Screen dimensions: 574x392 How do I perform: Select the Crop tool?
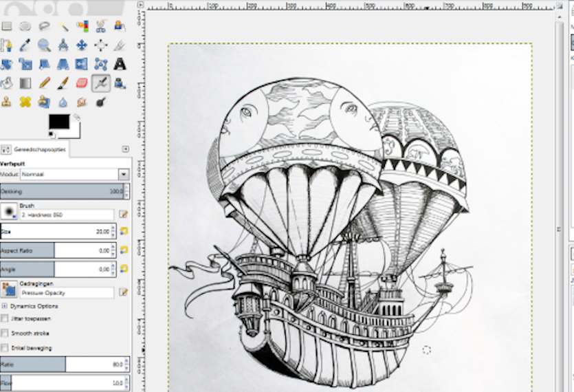click(x=120, y=45)
